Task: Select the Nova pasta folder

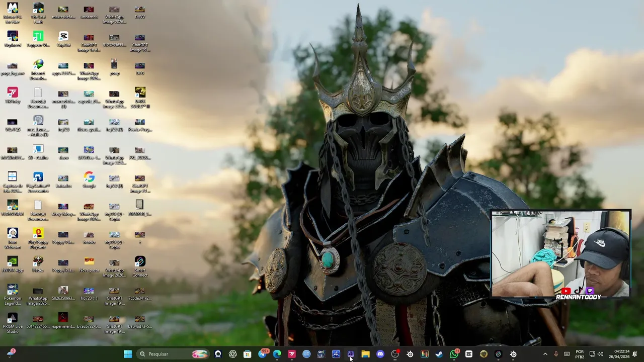Action: tap(89, 264)
